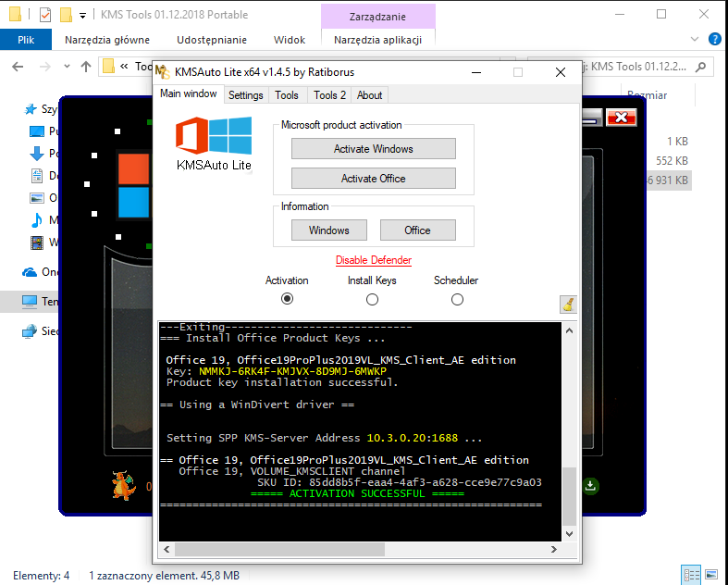Select the Scheduler radio button
Screen dimensions: 728x585
coord(457,299)
